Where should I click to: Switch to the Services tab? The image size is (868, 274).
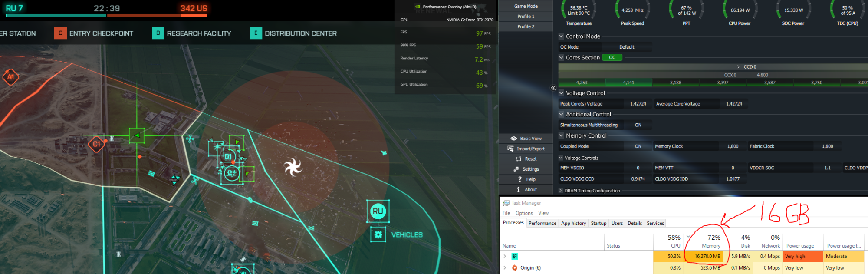point(655,223)
